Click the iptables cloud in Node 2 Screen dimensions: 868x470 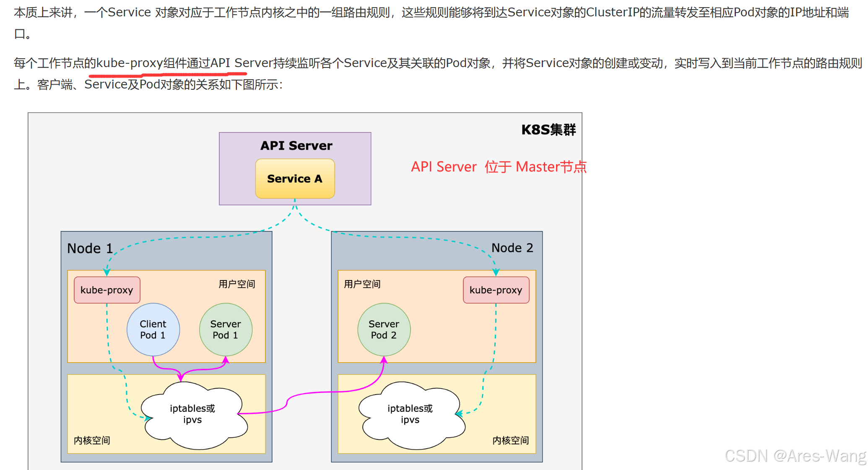[410, 414]
